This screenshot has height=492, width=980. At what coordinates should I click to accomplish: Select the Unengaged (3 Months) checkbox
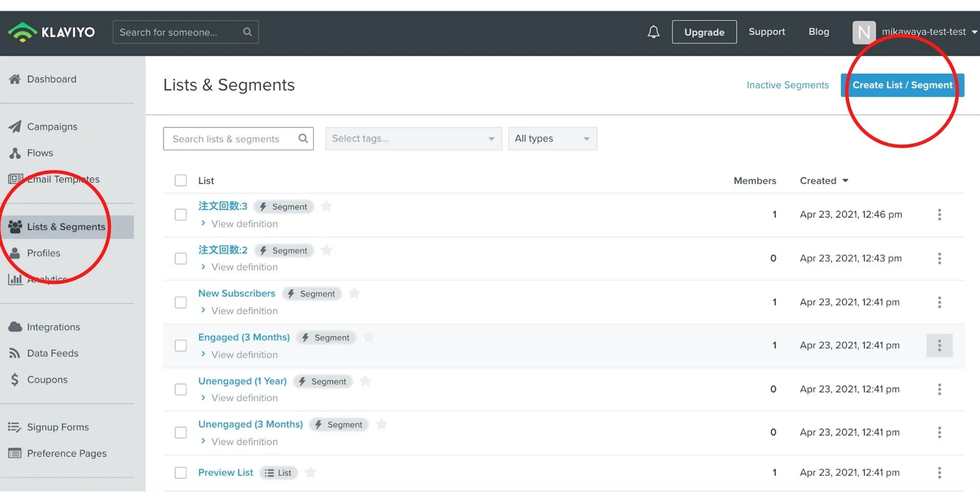[x=180, y=433]
